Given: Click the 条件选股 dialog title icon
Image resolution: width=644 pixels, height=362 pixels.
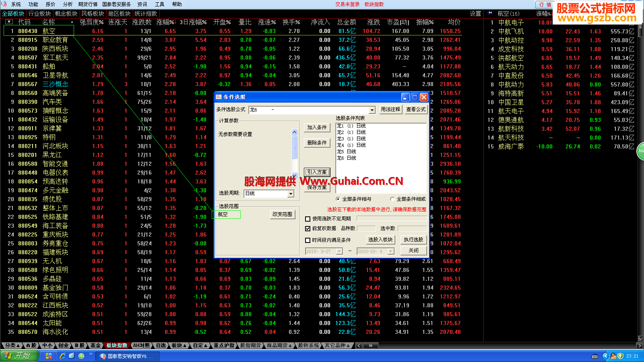Looking at the screenshot, I should click(x=219, y=97).
